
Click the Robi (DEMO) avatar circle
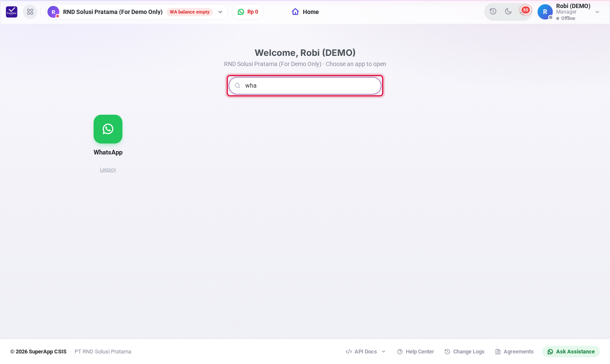[x=545, y=12]
